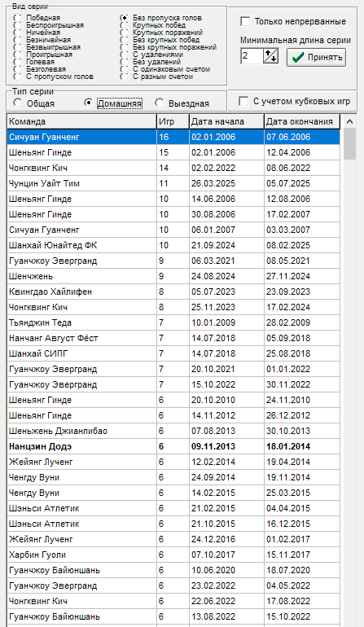Screen dimensions: 364x627
Task: Sort by the Команда column header
Action: click(x=81, y=121)
